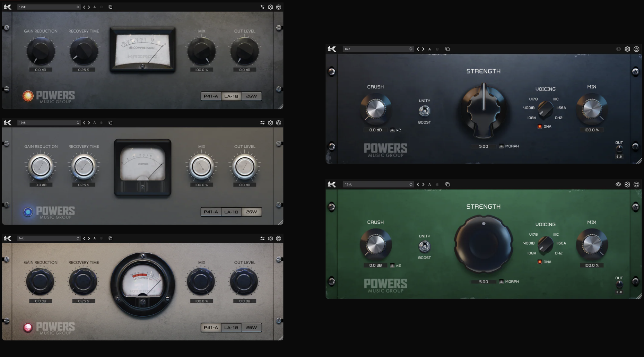Click the Strength 5.00 value in blue plugin
Viewport: 644px width, 357px height.
point(484,147)
